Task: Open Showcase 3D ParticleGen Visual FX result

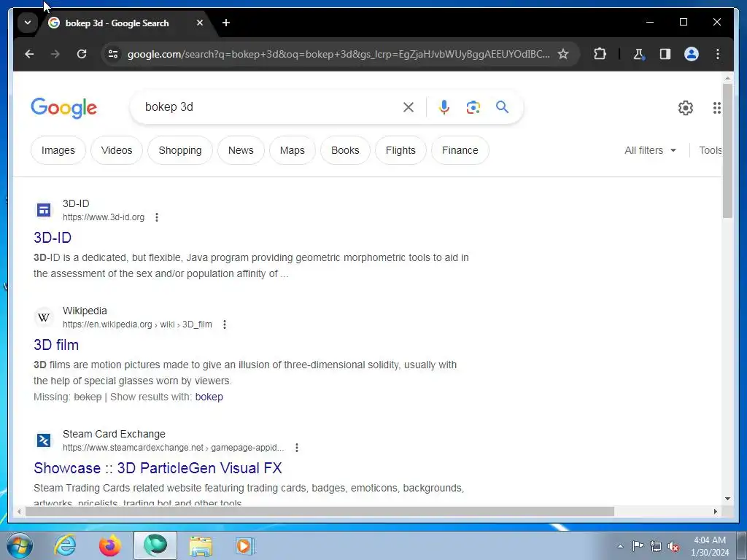Action: click(x=158, y=468)
